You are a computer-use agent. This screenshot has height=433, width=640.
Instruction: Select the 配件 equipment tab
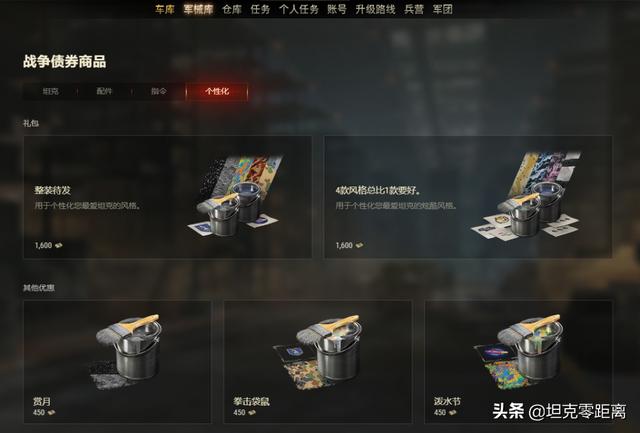tap(104, 91)
